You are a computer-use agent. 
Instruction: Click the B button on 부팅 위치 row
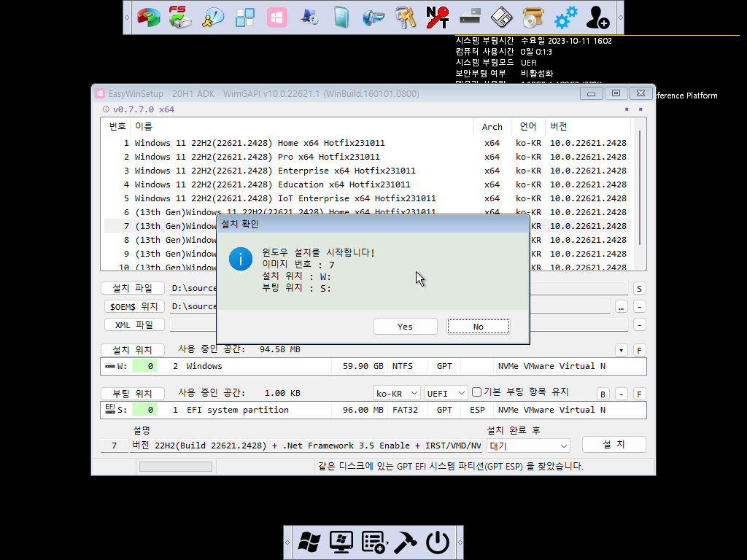pos(603,394)
